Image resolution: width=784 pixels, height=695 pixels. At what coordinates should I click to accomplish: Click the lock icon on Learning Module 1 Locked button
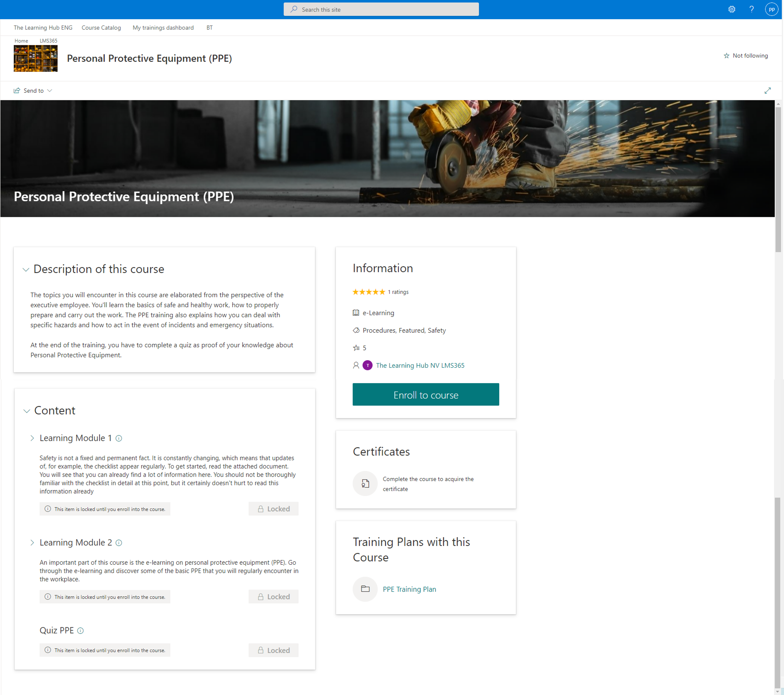261,509
